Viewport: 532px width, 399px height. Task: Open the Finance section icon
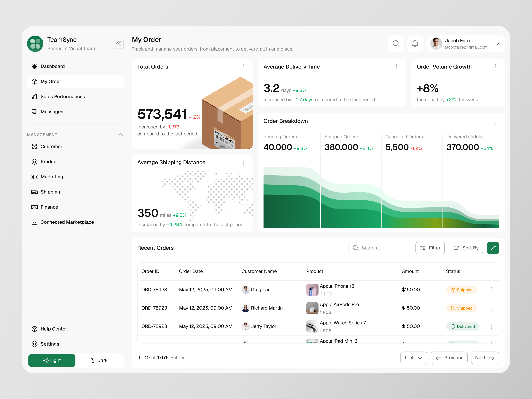(34, 207)
